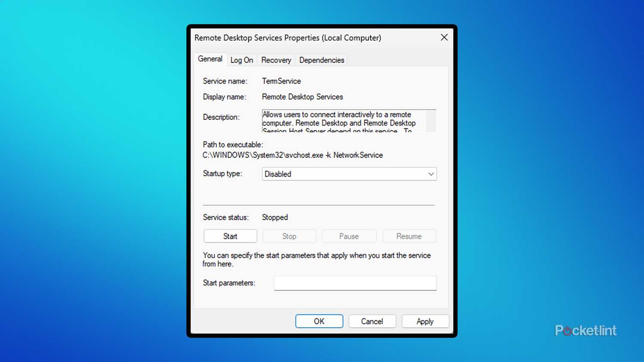644x362 pixels.
Task: View the Dependencies tab
Action: tap(322, 60)
